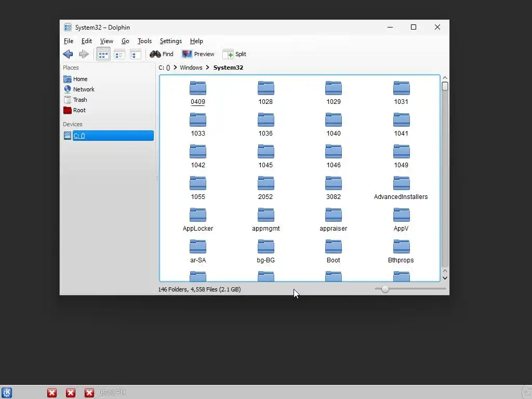Select the 1031 folder
This screenshot has height=399, width=532.
401,93
